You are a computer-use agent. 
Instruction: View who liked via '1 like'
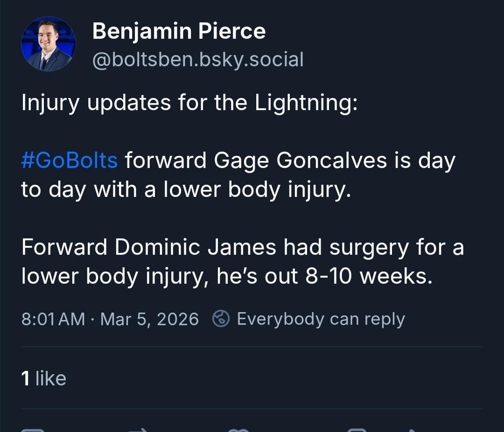click(x=44, y=378)
